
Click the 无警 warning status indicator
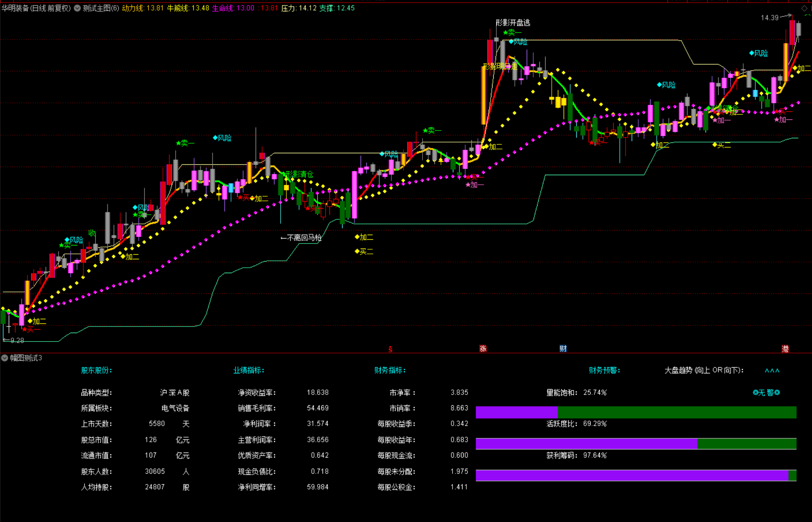pos(766,393)
